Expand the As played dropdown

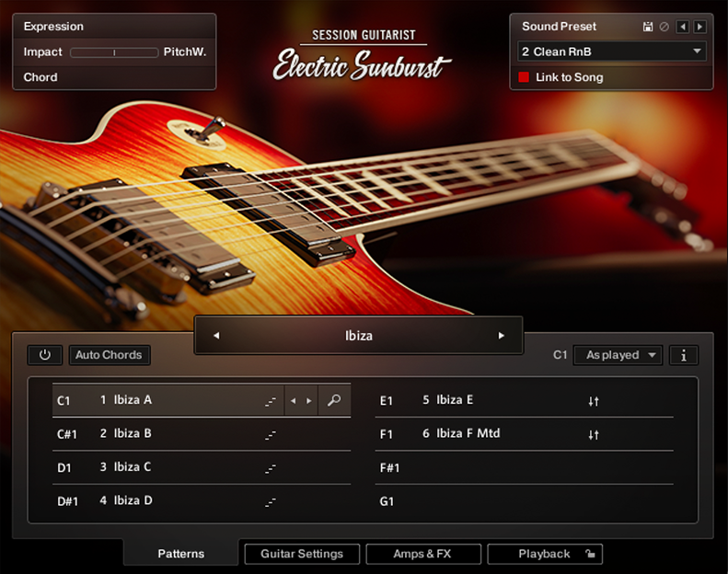618,355
